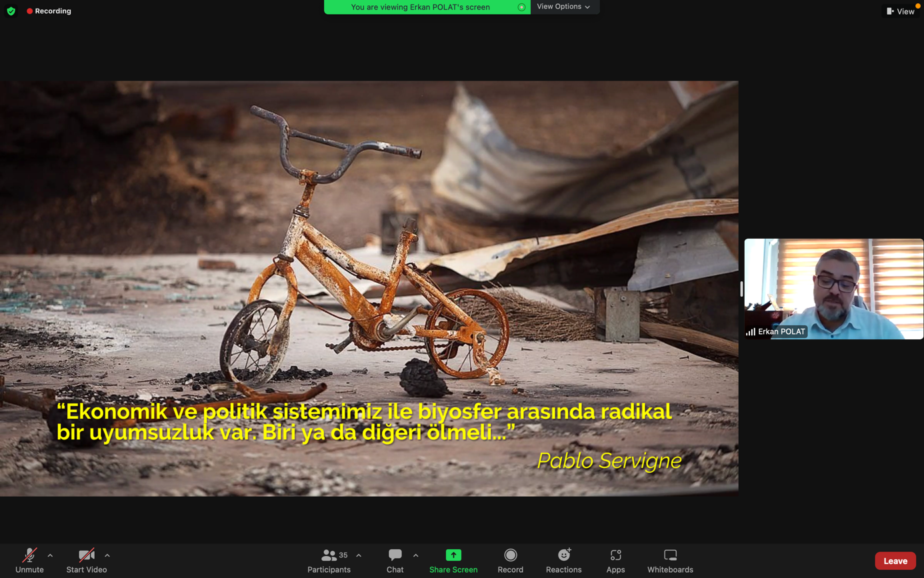This screenshot has width=924, height=578.
Task: Click the Erkan POLAT name label
Action: (781, 331)
